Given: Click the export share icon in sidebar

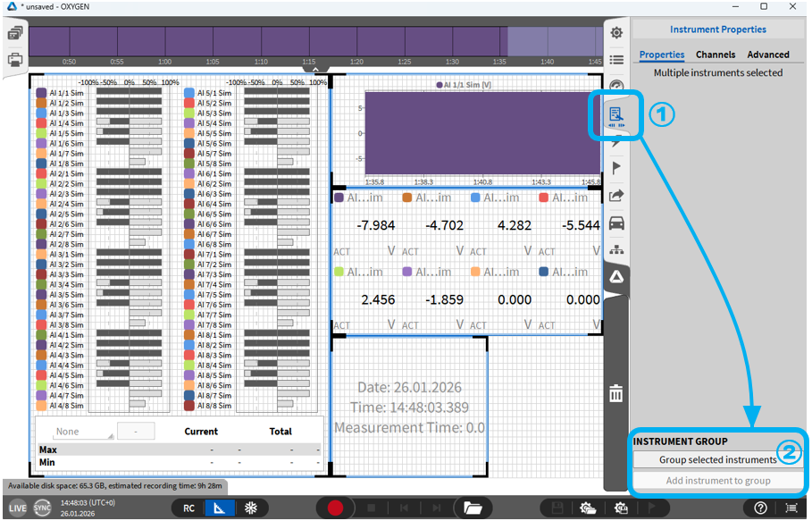Looking at the screenshot, I should [x=615, y=195].
